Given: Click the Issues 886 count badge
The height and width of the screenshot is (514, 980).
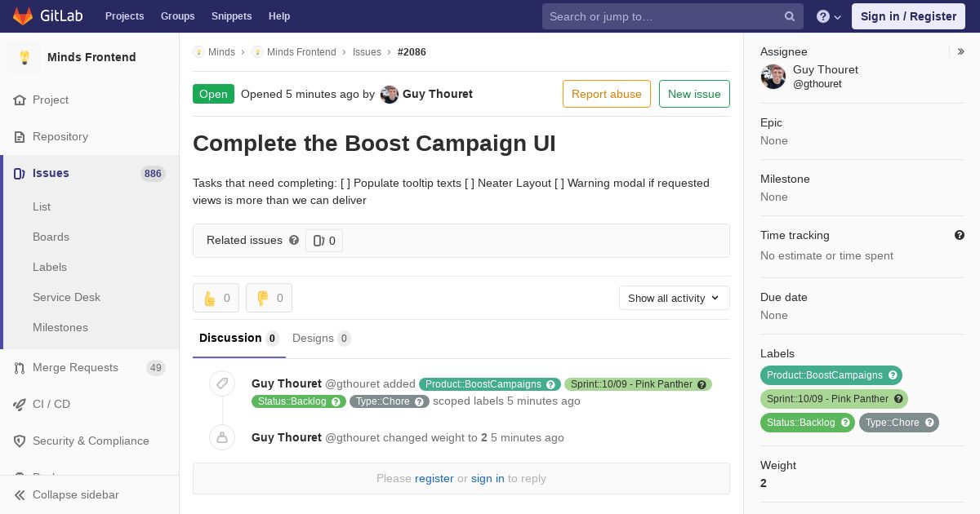Looking at the screenshot, I should point(153,173).
